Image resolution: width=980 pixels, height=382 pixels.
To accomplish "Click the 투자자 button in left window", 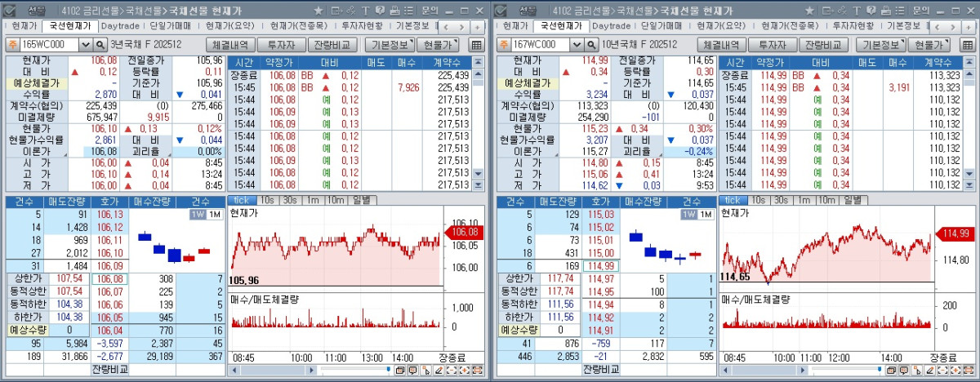I will tap(281, 45).
